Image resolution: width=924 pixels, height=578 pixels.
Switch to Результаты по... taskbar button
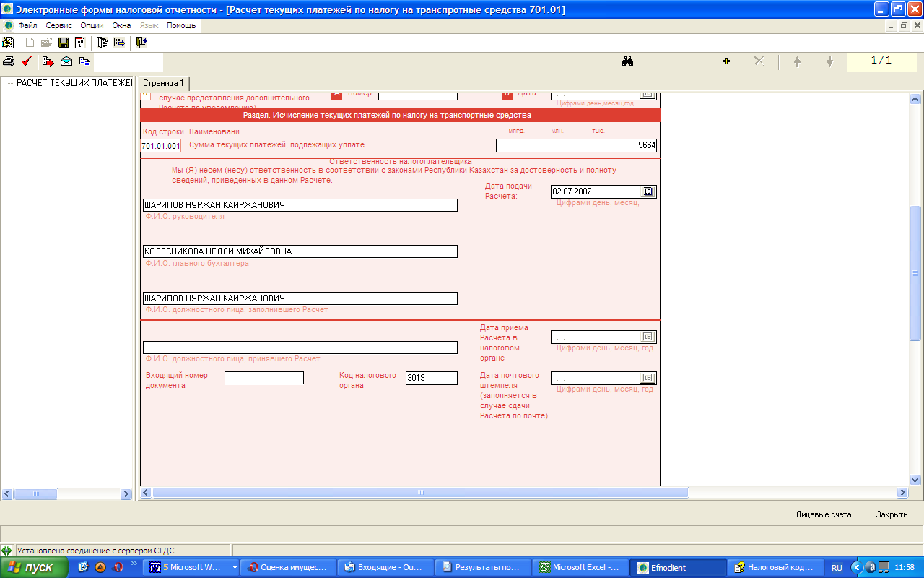pos(483,568)
